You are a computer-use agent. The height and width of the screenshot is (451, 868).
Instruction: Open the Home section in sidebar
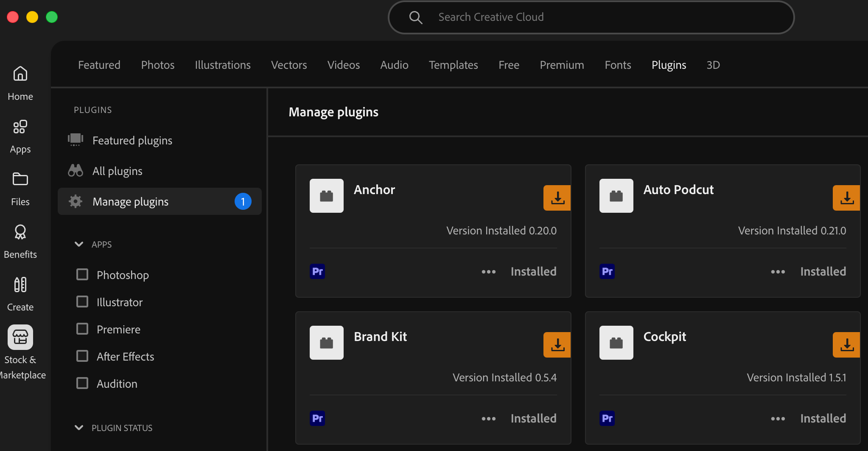click(20, 84)
